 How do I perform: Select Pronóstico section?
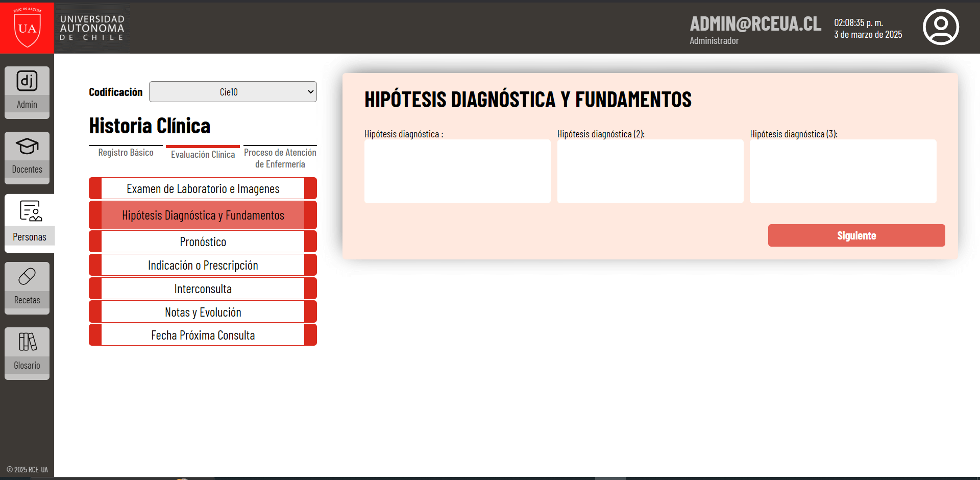203,242
